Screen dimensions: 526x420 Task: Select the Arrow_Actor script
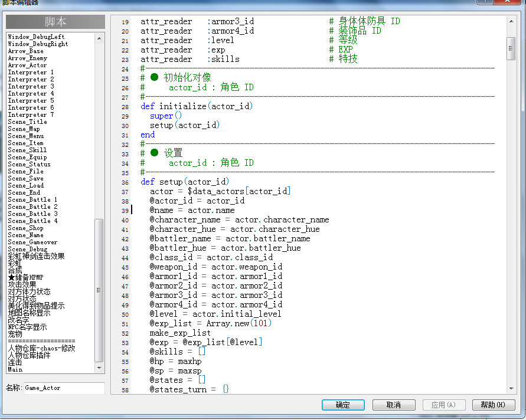click(28, 65)
